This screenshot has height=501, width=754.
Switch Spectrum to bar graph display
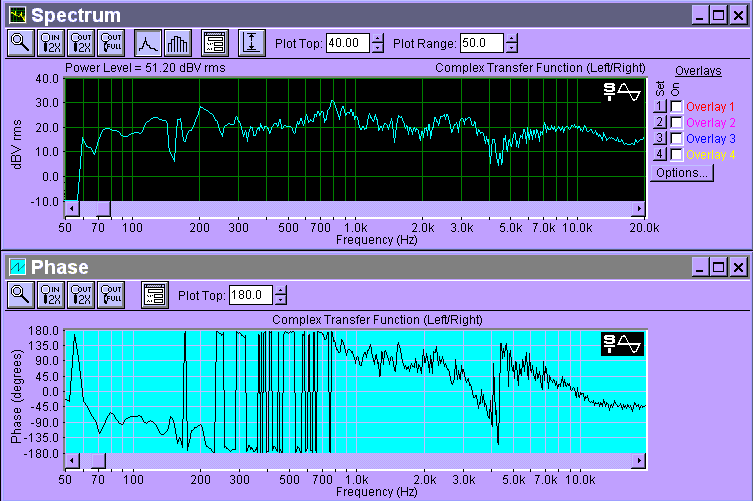coord(177,42)
